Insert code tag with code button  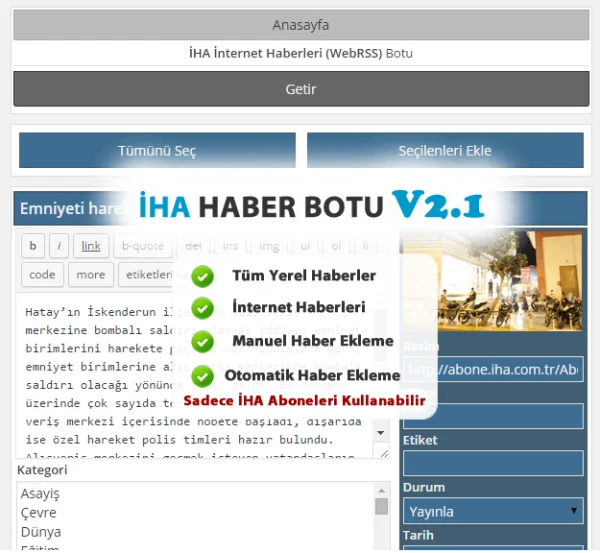tap(42, 274)
